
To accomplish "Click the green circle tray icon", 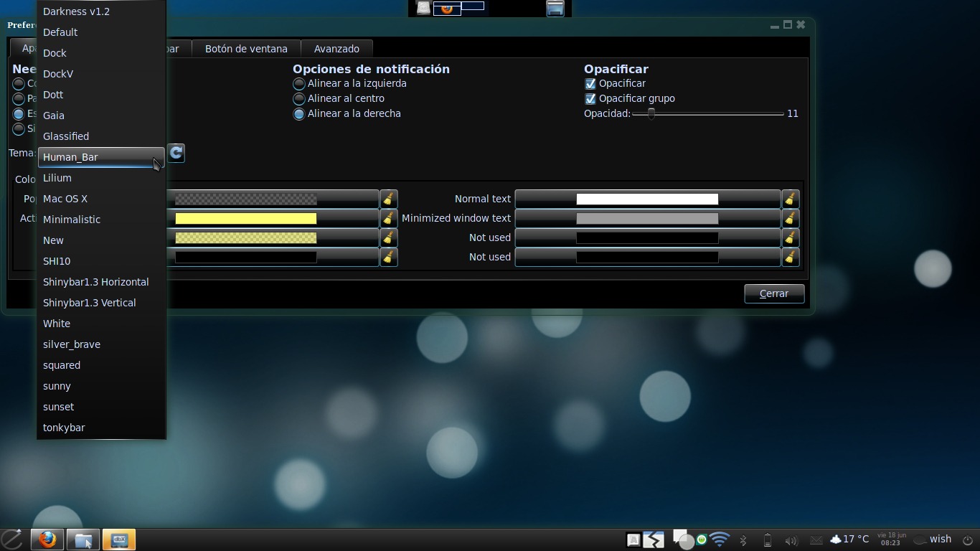I will click(x=702, y=540).
